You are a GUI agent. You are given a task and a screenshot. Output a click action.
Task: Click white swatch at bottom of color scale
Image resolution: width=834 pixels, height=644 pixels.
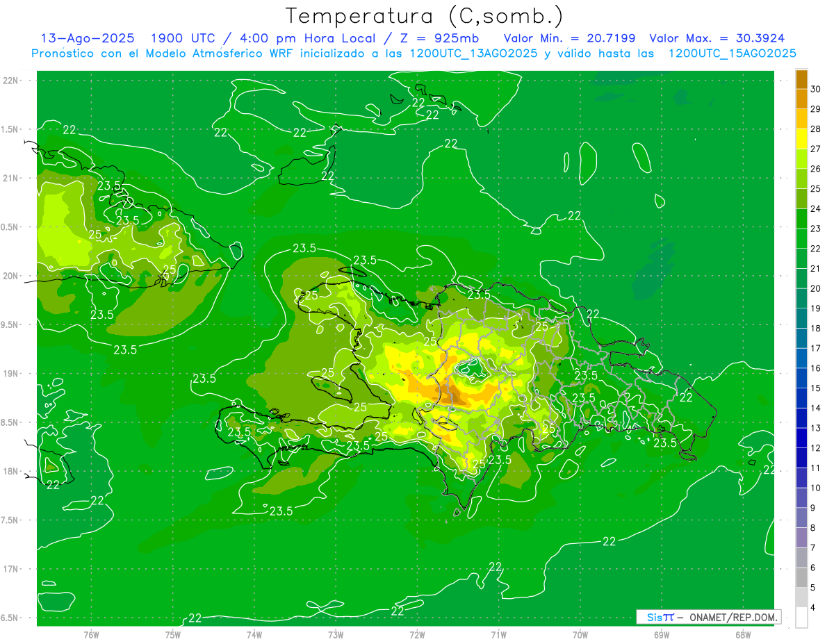(x=801, y=617)
